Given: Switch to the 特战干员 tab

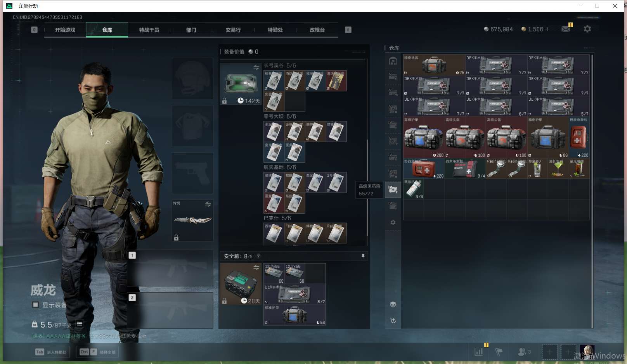Looking at the screenshot, I should click(149, 30).
